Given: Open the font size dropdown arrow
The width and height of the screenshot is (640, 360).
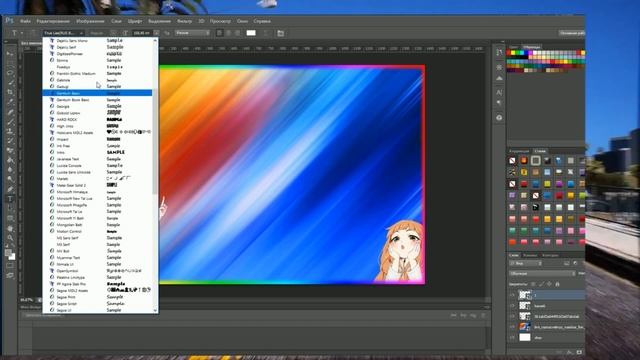Looking at the screenshot, I should tap(156, 33).
